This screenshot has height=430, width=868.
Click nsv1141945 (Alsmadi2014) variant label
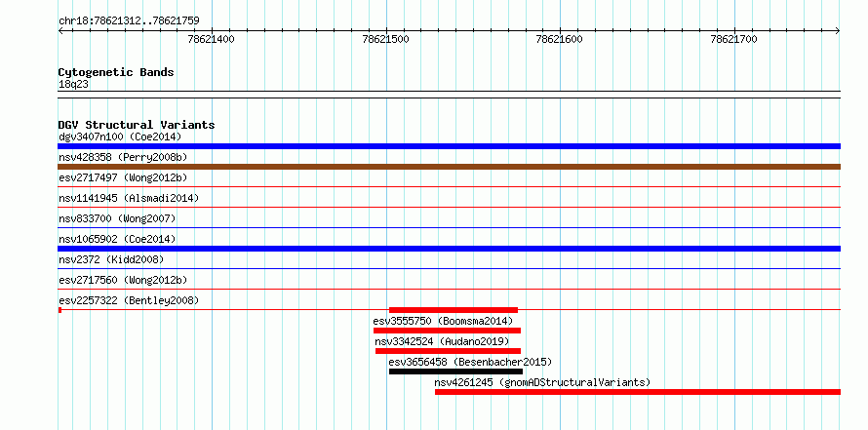(x=129, y=198)
